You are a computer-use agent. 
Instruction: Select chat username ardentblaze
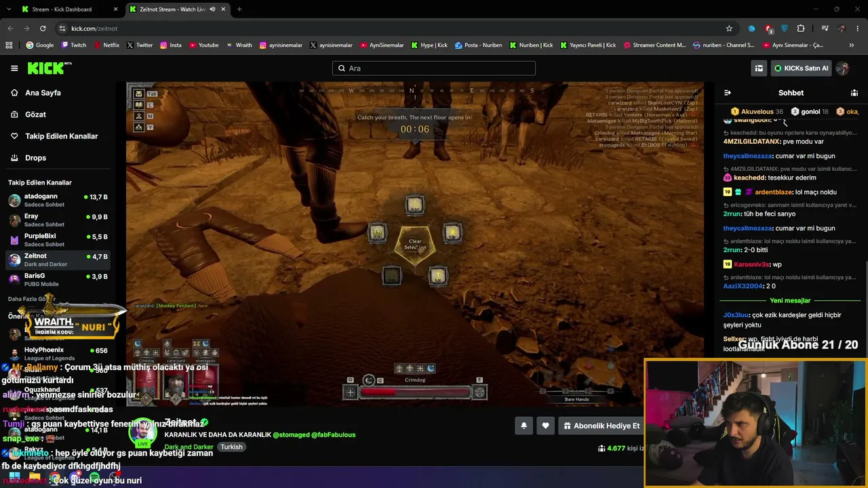tap(774, 192)
